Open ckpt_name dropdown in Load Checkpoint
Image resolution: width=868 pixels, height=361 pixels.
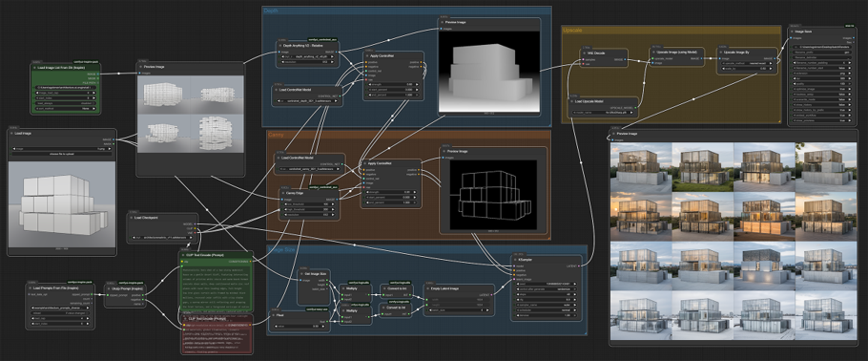click(x=163, y=238)
